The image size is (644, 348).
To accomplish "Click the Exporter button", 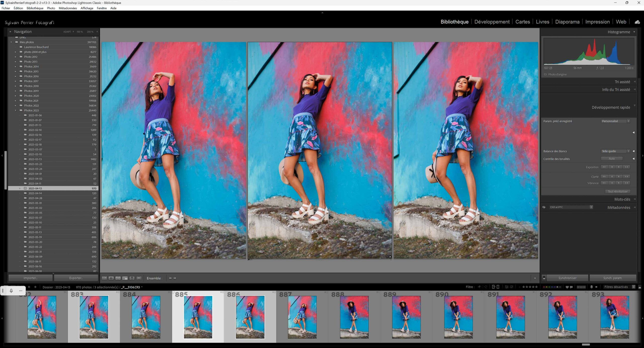I will [x=76, y=278].
